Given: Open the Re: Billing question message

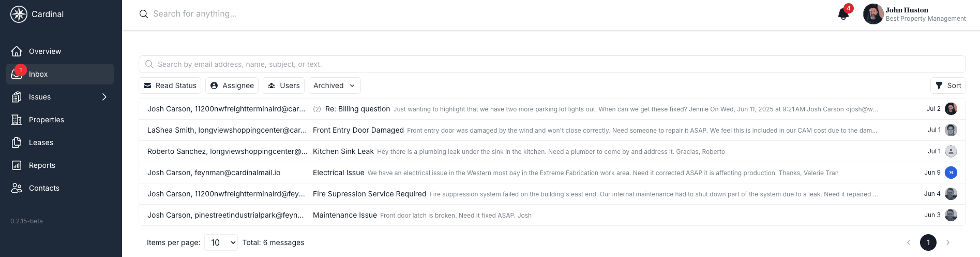Looking at the screenshot, I should [552, 109].
